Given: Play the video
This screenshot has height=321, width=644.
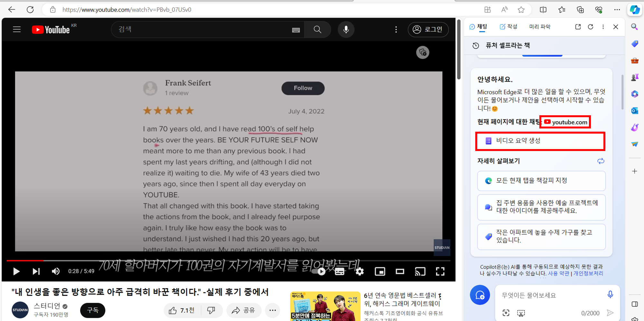Looking at the screenshot, I should 16,271.
